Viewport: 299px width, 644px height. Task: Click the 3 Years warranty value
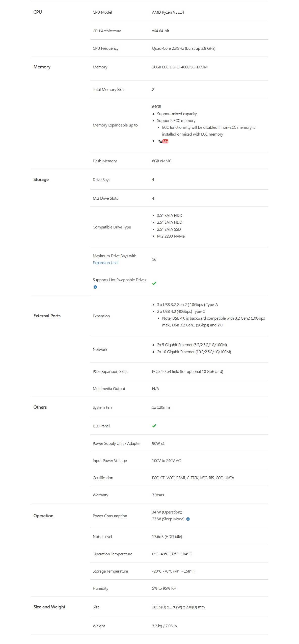pyautogui.click(x=158, y=495)
